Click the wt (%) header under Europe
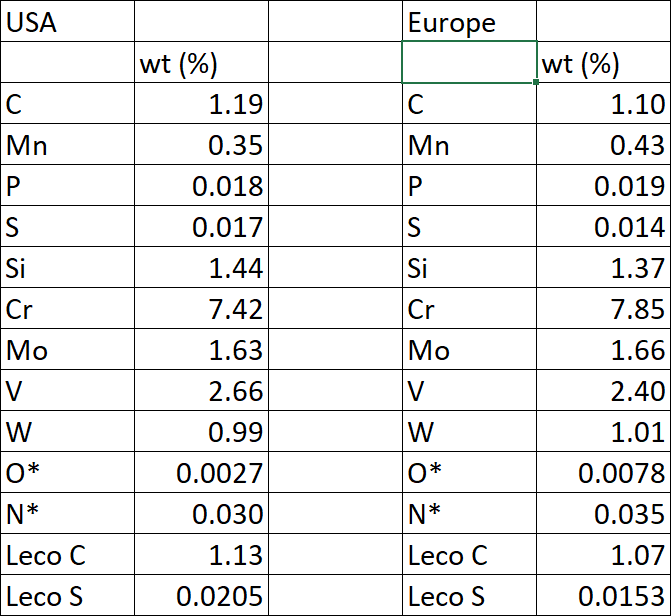Viewport: 671px width, 616px height. (x=602, y=63)
